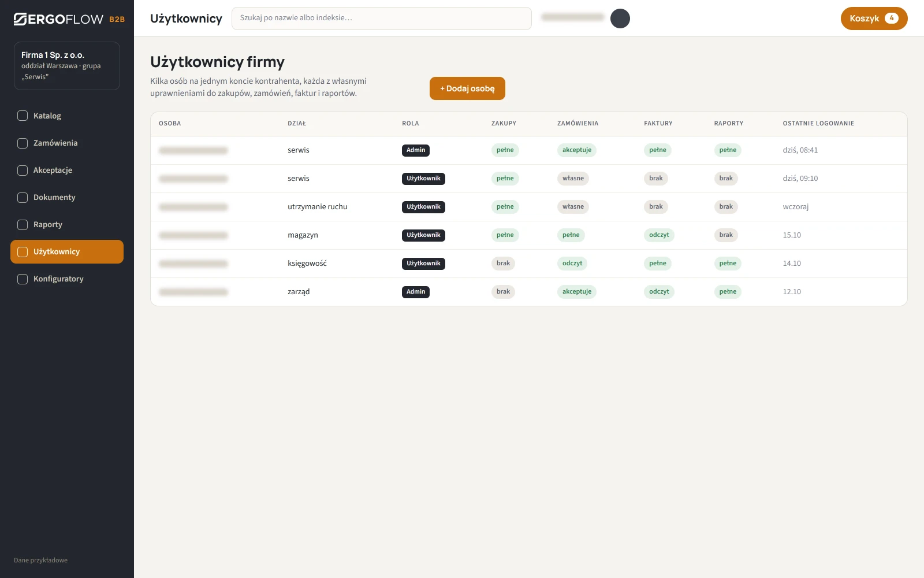Screen dimensions: 924x578
Task: Focus the search by name or index field
Action: 382,18
